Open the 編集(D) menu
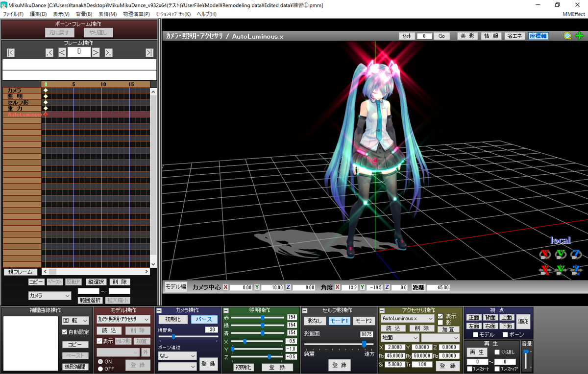Image resolution: width=588 pixels, height=374 pixels. tap(38, 14)
